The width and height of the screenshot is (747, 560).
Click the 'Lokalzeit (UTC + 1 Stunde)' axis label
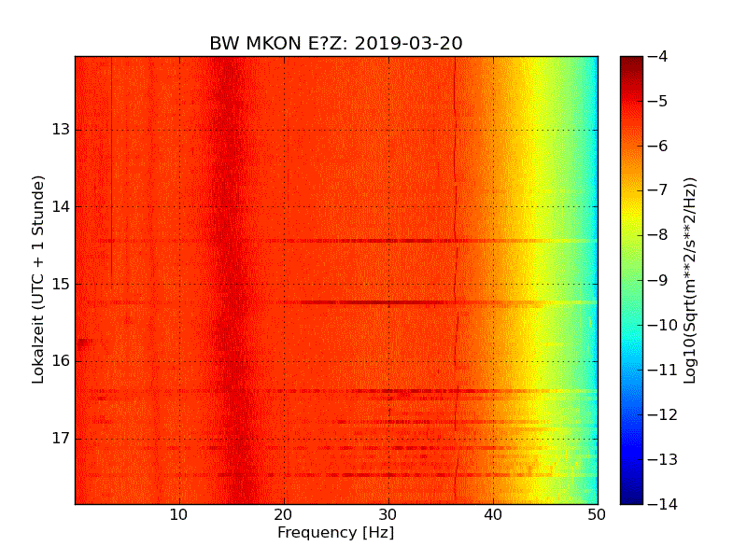[x=38, y=279]
